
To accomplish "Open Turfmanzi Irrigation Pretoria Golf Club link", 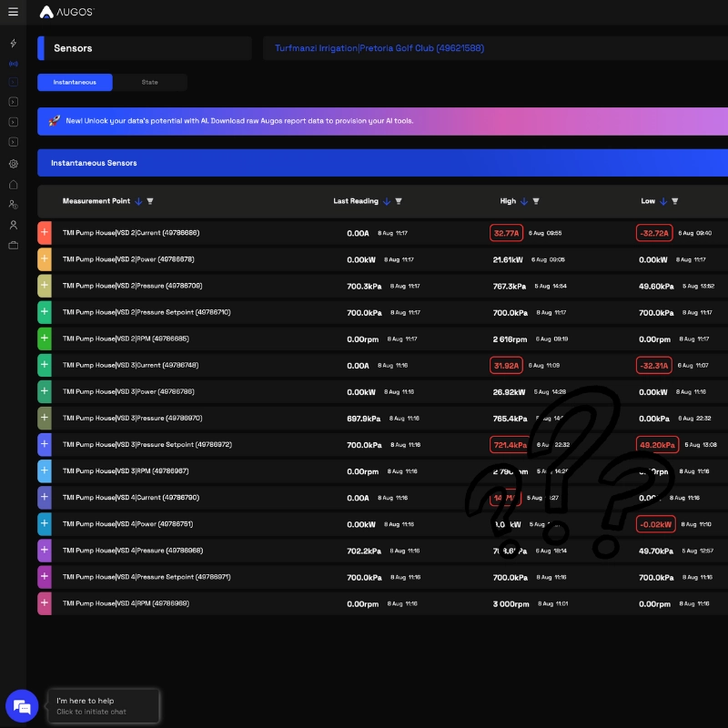I will click(379, 48).
